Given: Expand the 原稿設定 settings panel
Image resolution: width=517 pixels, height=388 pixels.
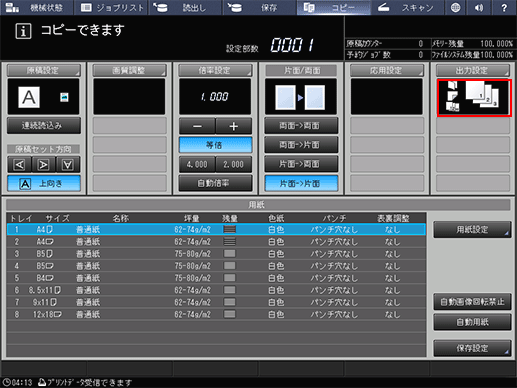Looking at the screenshot, I should point(44,70).
